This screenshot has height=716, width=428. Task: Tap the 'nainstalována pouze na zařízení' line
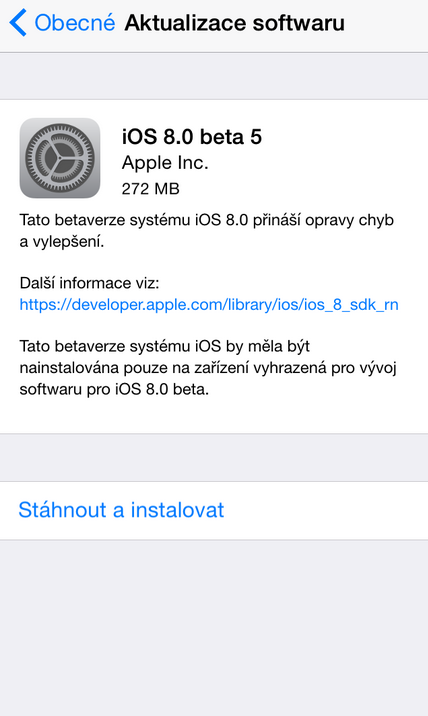click(208, 368)
